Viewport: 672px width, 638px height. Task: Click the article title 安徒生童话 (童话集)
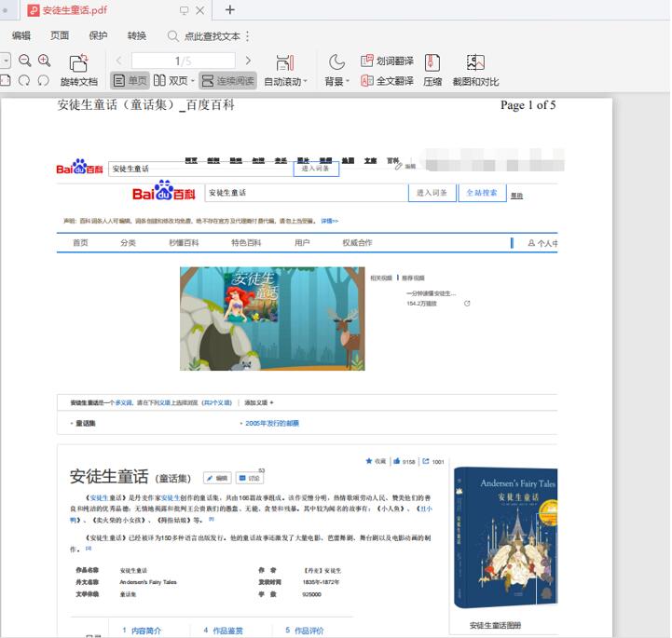point(130,477)
